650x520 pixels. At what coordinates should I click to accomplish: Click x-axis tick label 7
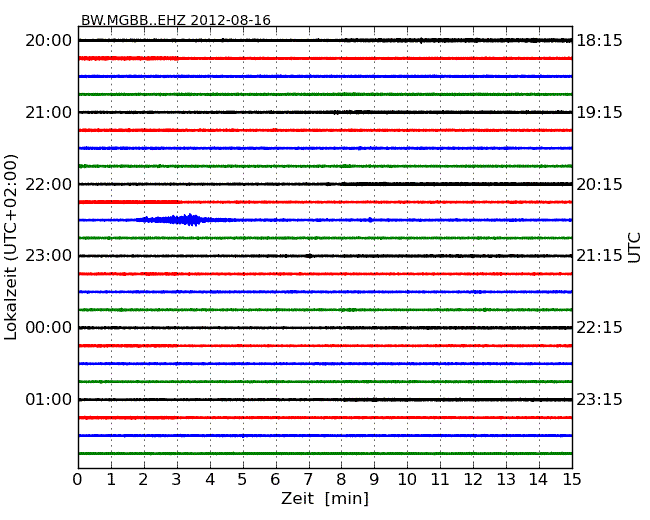coord(308,479)
